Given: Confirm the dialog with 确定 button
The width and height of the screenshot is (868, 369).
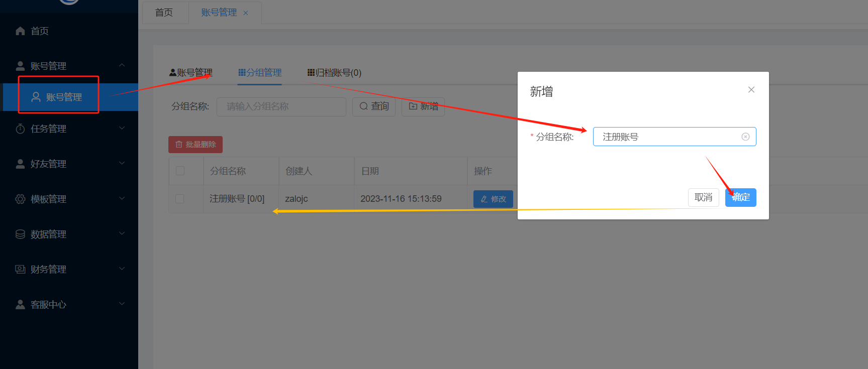Looking at the screenshot, I should [x=740, y=197].
